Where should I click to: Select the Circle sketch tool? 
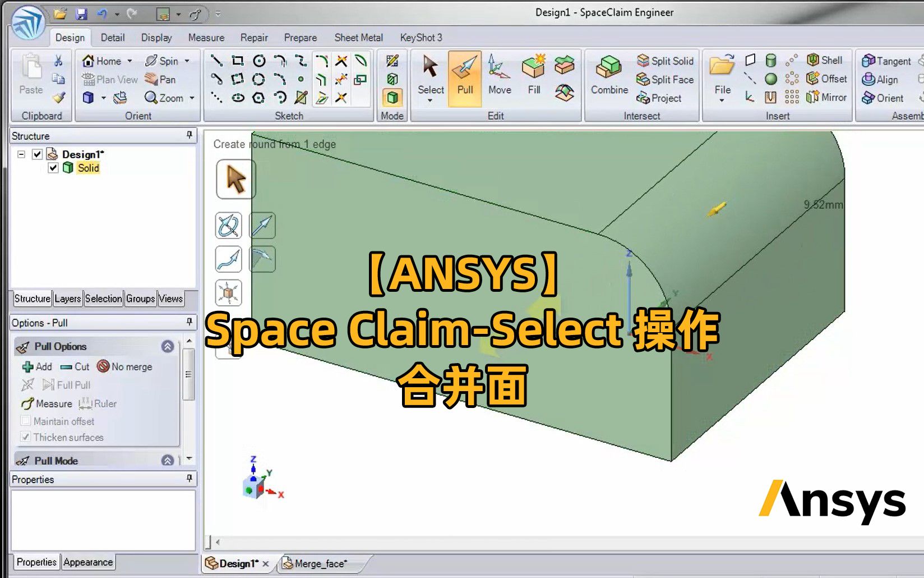(x=259, y=61)
